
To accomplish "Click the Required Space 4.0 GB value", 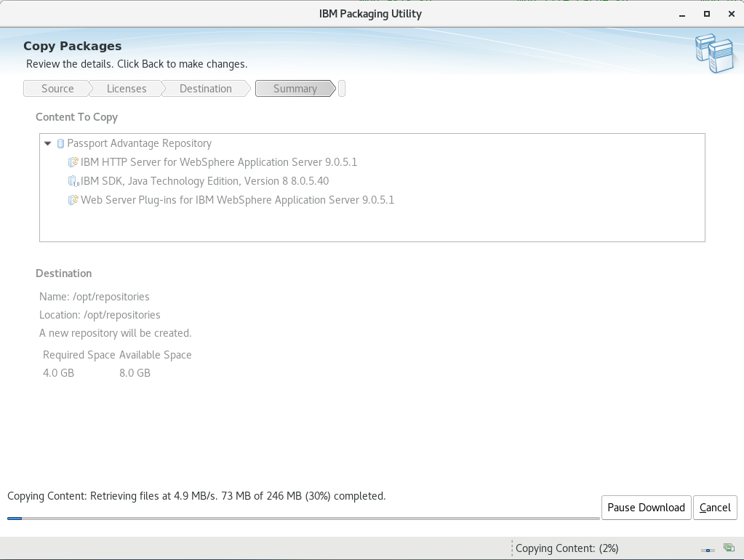I will coord(58,373).
